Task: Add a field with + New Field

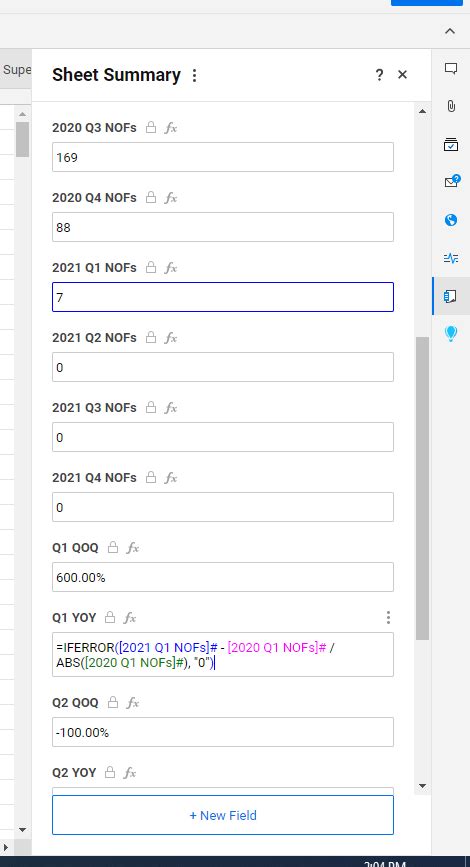Action: point(223,815)
